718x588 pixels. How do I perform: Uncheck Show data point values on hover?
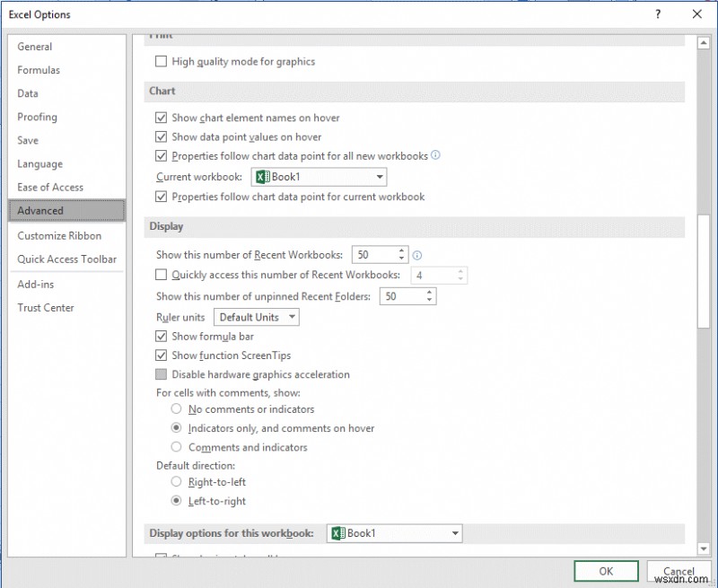tap(161, 136)
